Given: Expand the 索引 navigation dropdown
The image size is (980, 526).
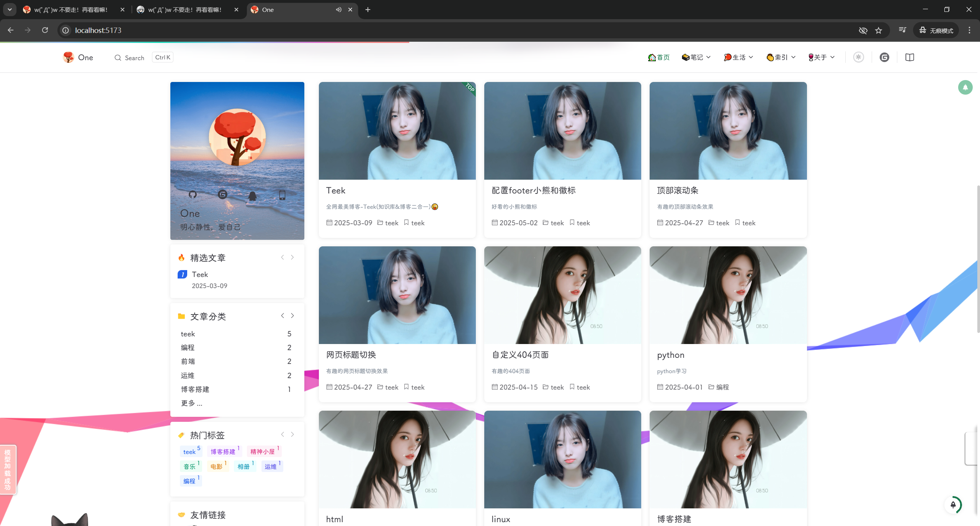Looking at the screenshot, I should pyautogui.click(x=781, y=57).
